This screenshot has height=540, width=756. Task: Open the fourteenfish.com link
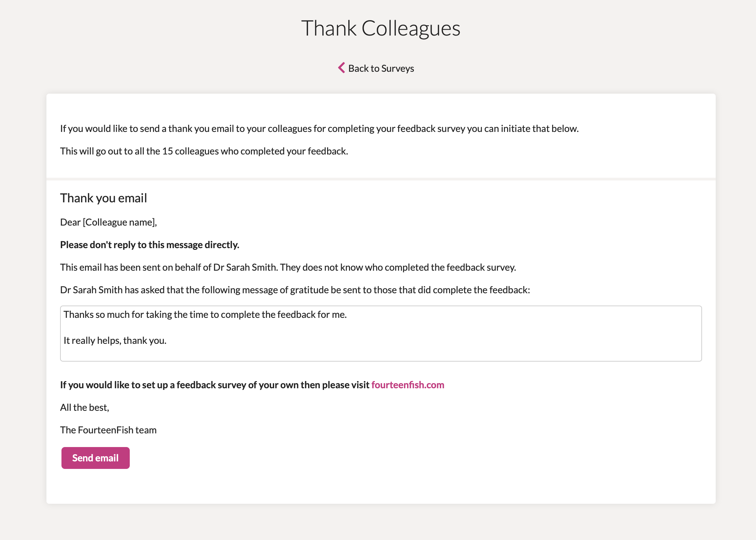[x=408, y=385]
